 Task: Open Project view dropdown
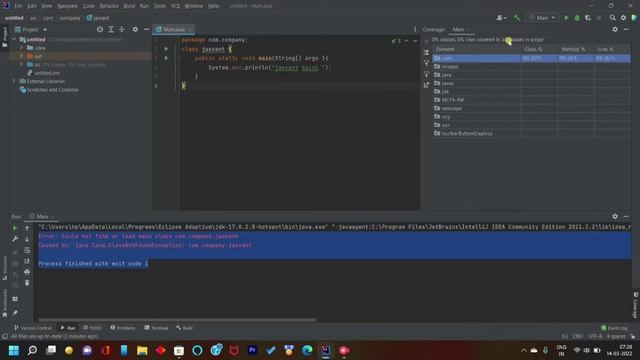[x=45, y=30]
